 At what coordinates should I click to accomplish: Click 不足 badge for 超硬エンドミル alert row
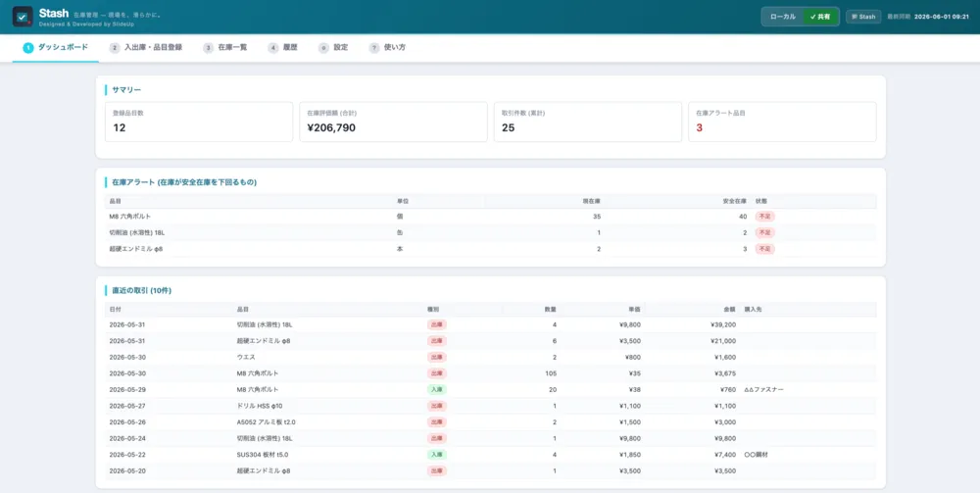tap(765, 249)
